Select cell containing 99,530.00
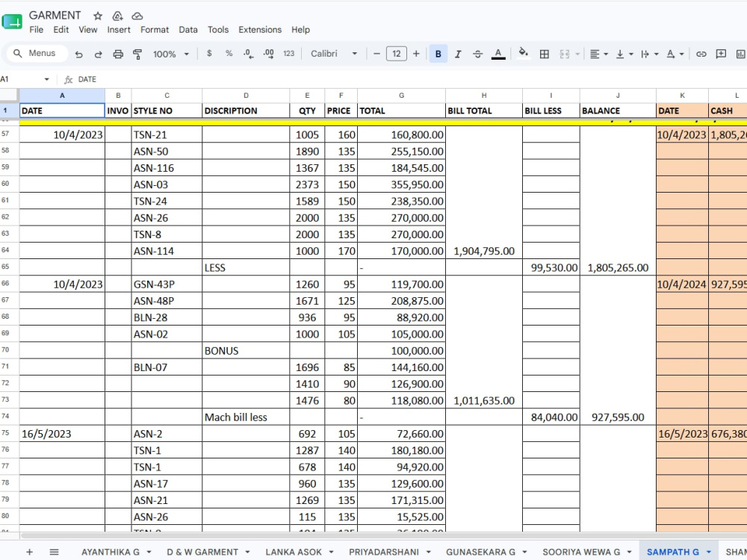 551,267
